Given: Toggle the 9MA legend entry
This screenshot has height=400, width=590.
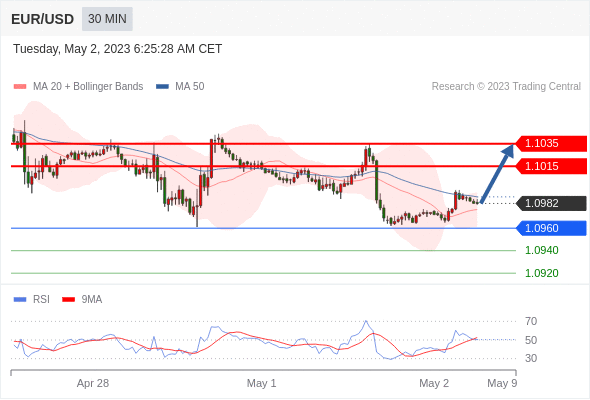Looking at the screenshot, I should point(82,300).
